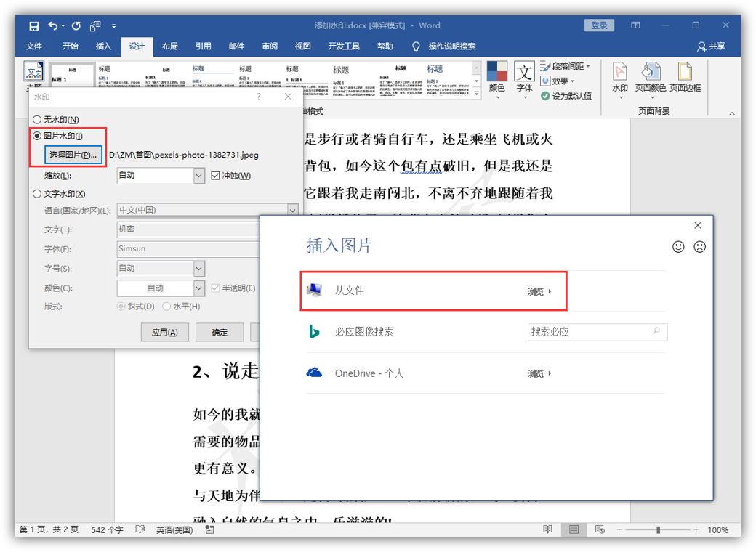This screenshot has height=552, width=756.
Task: Open the Scale (缩放) dropdown
Action: pos(199,175)
